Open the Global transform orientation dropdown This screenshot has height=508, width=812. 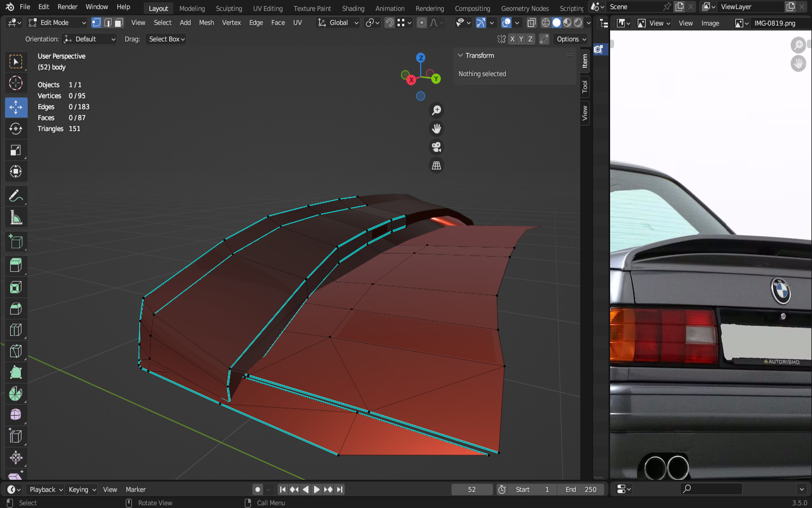pyautogui.click(x=338, y=23)
